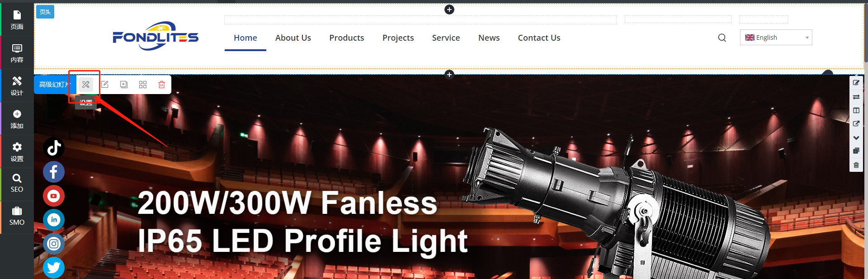Click the edit pencil icon in slideshow toolbar
Screen dimensions: 868x279
point(105,85)
